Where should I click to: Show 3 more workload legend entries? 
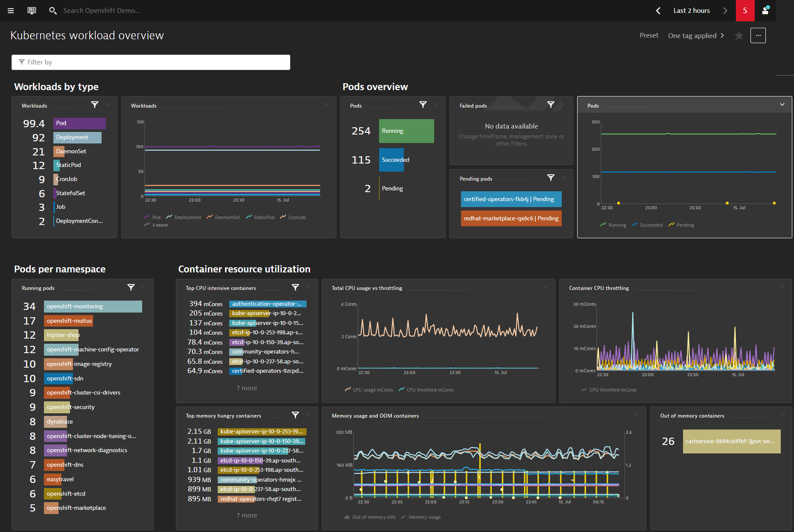pyautogui.click(x=156, y=225)
